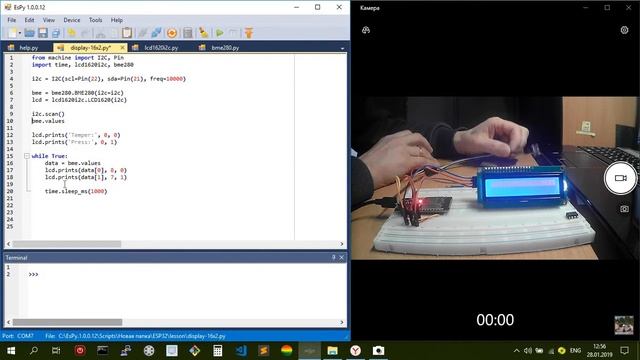This screenshot has height=360, width=640.
Task: Open taskbar Search magnifier
Action: pos(34,351)
